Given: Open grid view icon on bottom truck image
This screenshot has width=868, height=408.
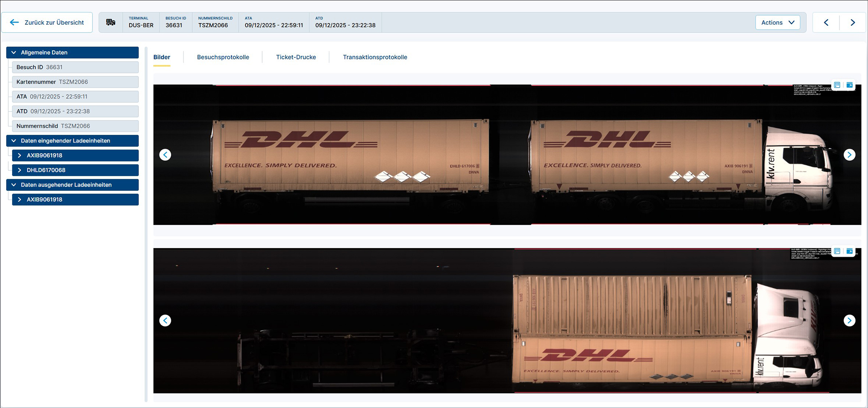Looking at the screenshot, I should click(x=837, y=251).
